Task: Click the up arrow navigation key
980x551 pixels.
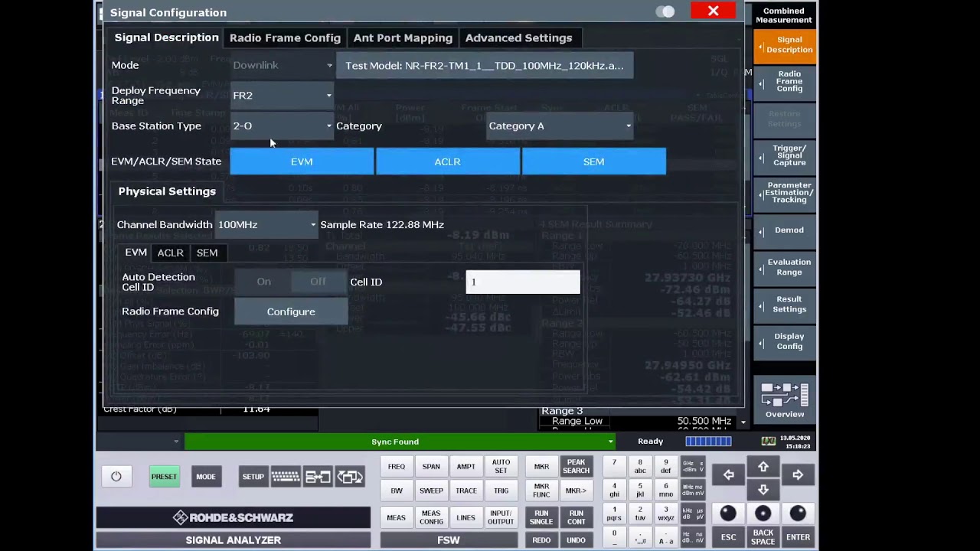Action: click(x=763, y=468)
